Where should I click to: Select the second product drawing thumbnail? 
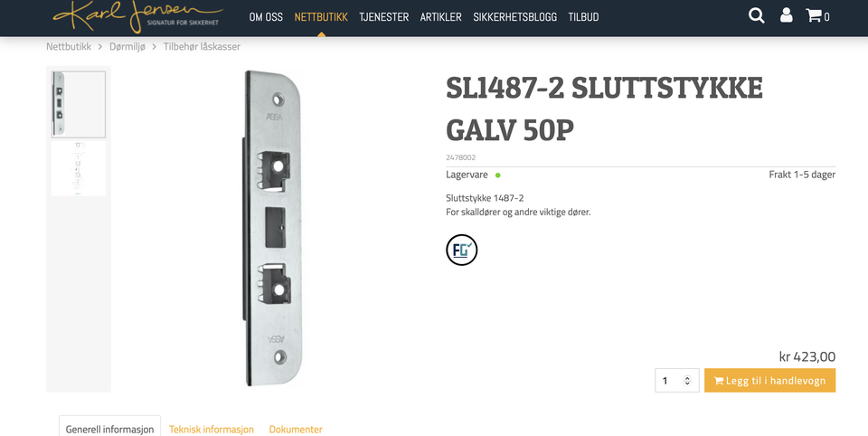pos(79,168)
